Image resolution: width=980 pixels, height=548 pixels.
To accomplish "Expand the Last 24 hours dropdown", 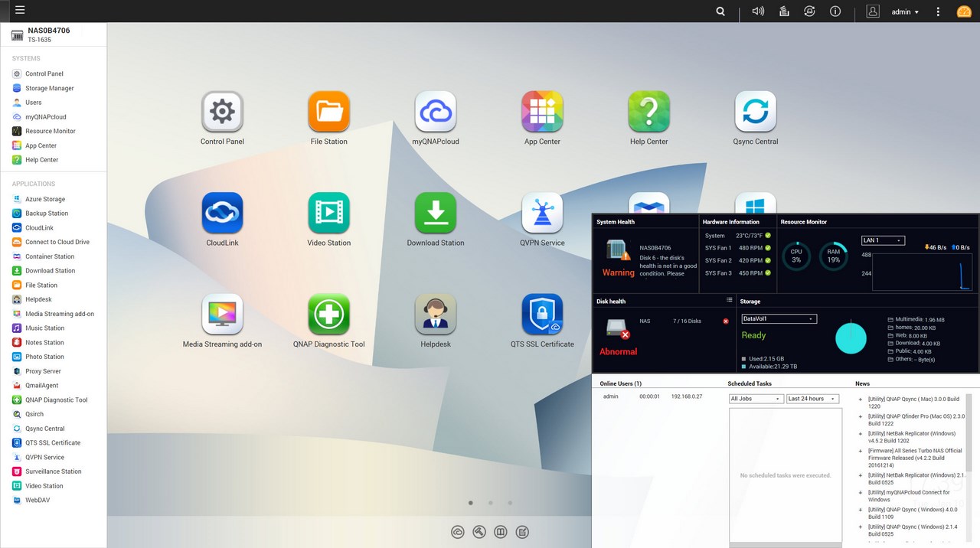I will 812,399.
